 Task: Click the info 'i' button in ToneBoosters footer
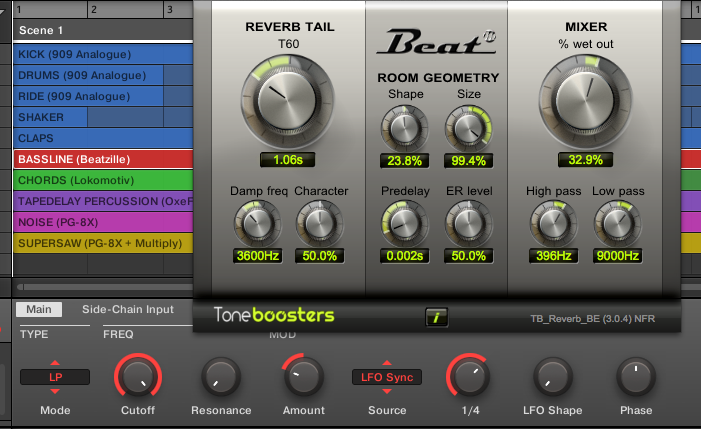[436, 318]
